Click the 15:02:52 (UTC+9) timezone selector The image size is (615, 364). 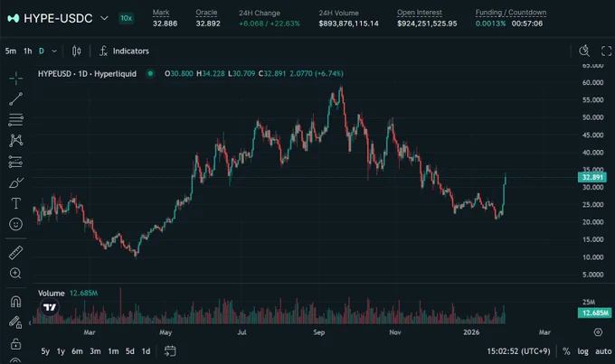(x=518, y=351)
